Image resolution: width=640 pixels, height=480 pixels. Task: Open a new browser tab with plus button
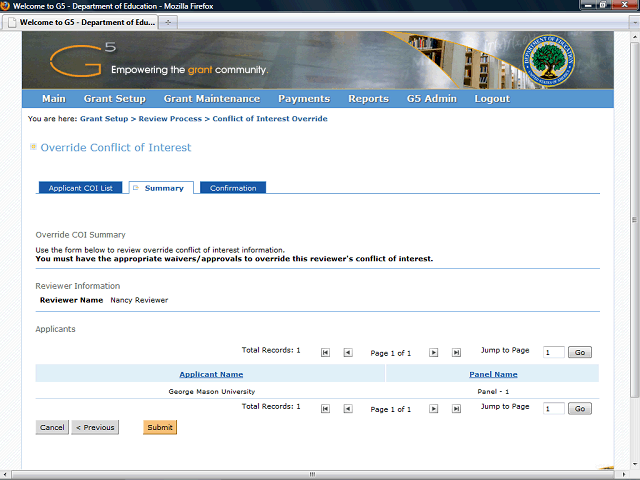168,22
